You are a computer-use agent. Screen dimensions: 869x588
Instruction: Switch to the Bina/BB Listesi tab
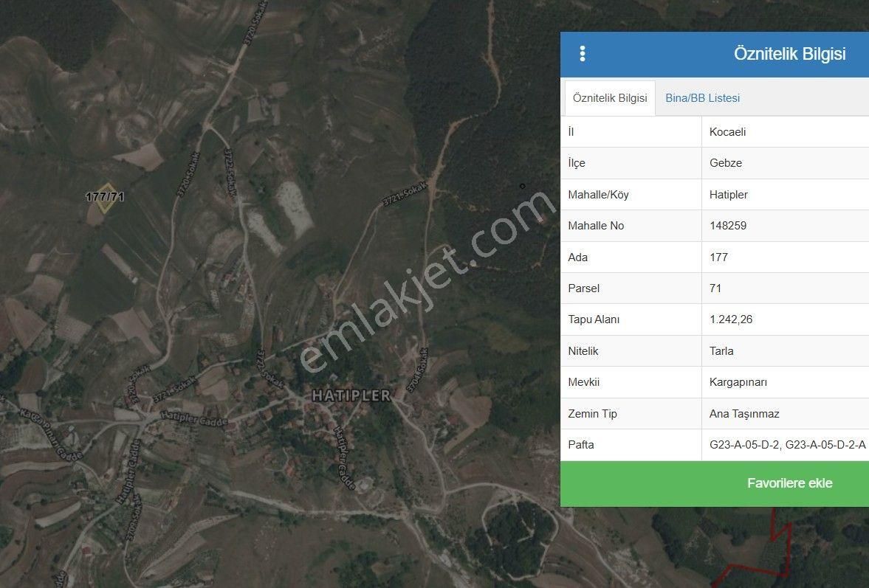[702, 98]
